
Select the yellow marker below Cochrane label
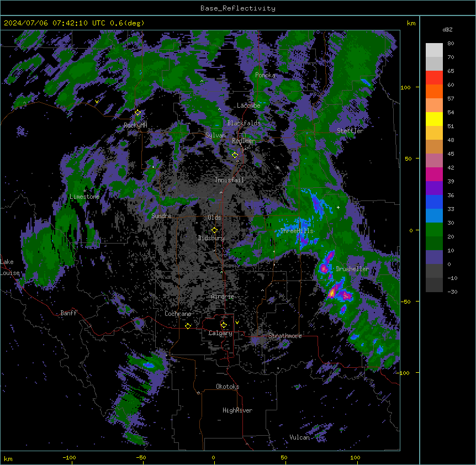point(188,326)
